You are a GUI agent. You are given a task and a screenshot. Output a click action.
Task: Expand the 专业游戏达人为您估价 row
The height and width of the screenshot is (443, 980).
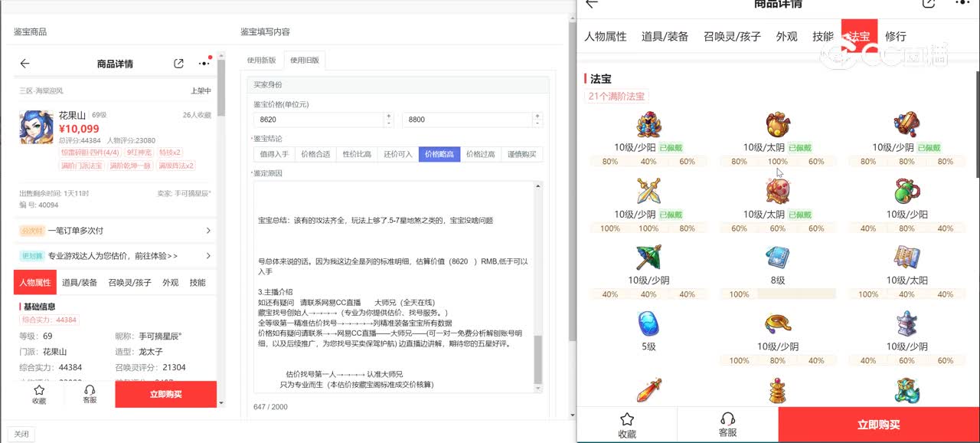coord(115,256)
